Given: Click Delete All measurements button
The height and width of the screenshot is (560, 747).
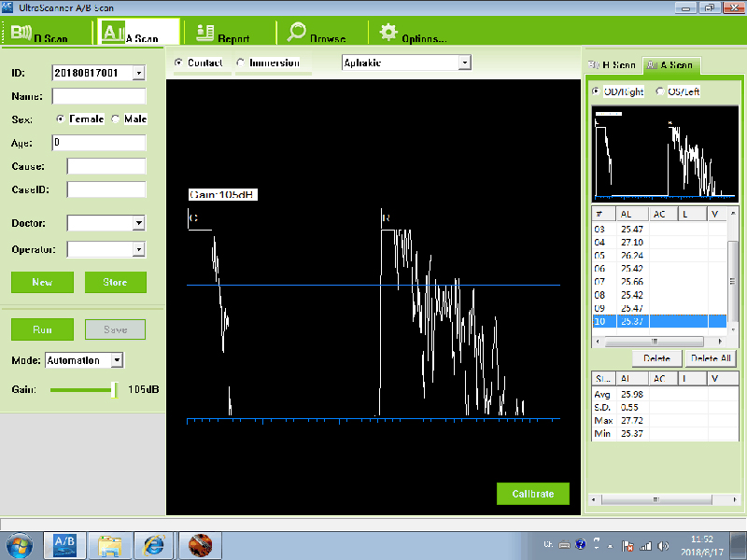Looking at the screenshot, I should tap(710, 358).
